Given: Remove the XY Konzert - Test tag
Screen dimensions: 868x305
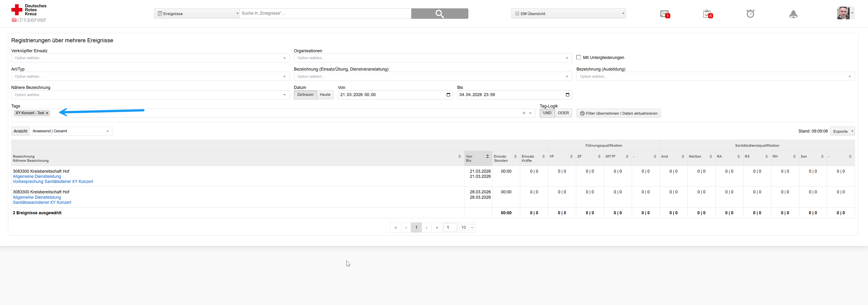Looking at the screenshot, I should point(47,113).
